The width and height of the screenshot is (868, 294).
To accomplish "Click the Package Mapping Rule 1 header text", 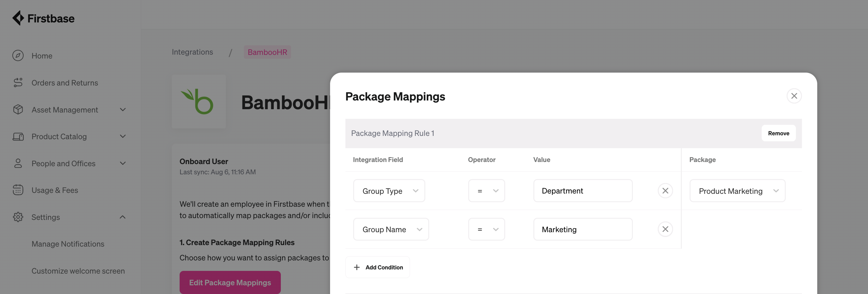I will coord(393,133).
